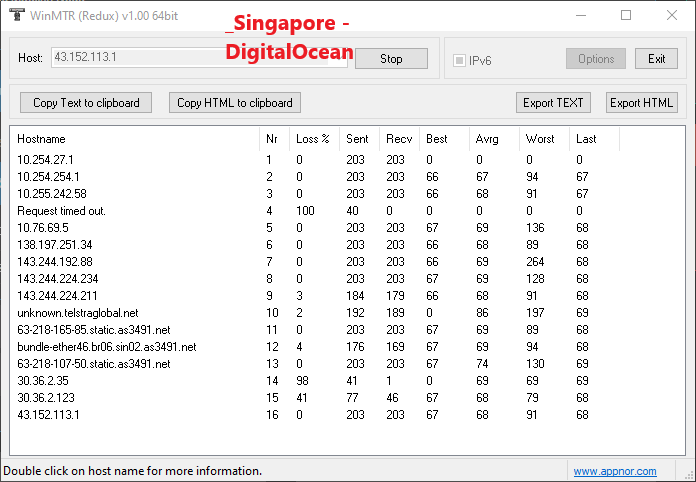Image resolution: width=696 pixels, height=482 pixels.
Task: Click worst value 264 on hop 7
Action: pos(535,262)
